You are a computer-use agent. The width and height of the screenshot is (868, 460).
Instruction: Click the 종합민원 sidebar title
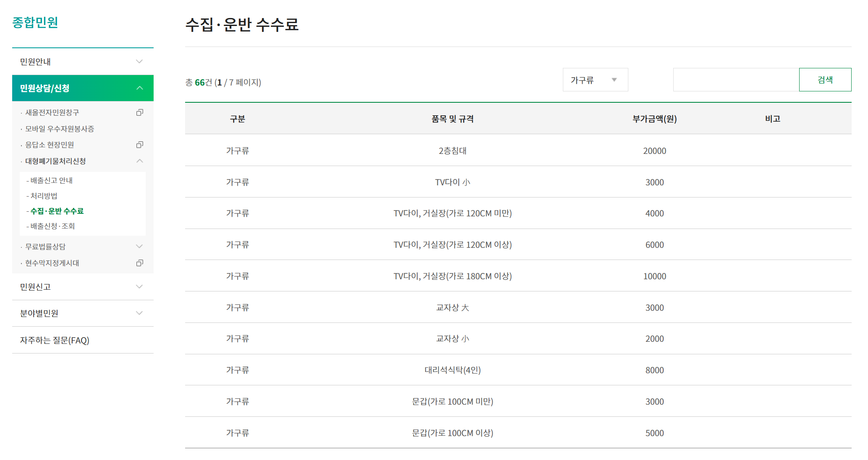click(35, 22)
